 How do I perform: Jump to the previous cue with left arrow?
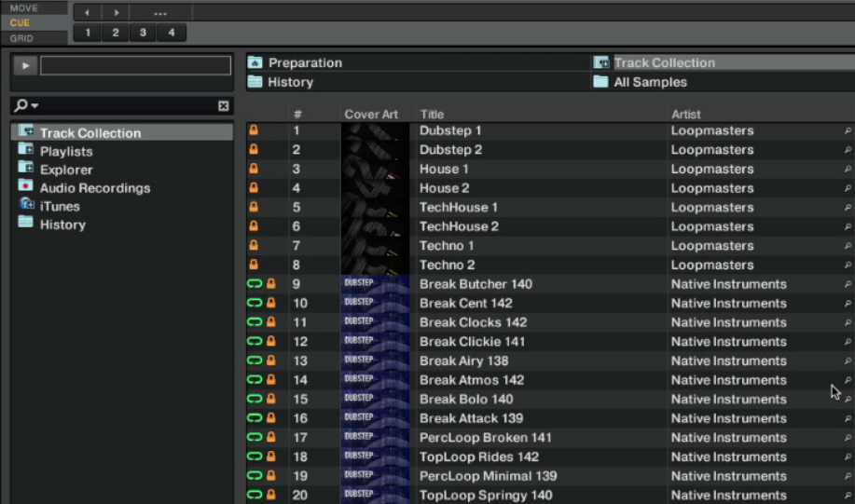pos(87,13)
